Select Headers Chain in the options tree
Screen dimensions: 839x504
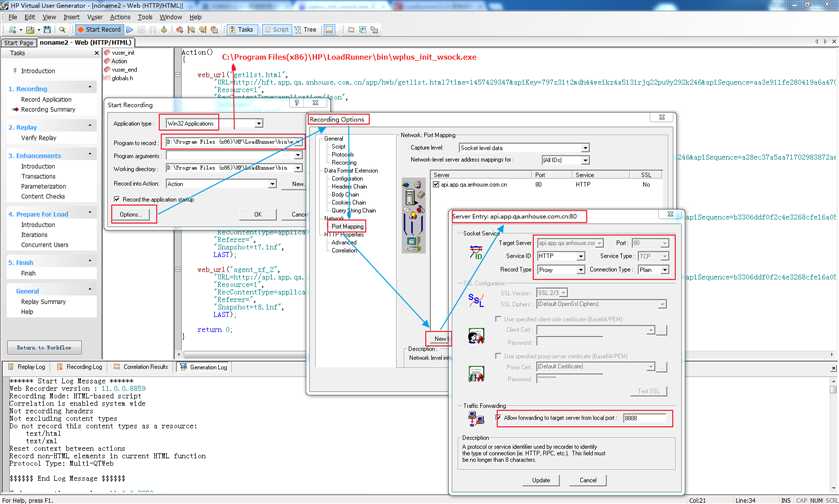click(349, 186)
